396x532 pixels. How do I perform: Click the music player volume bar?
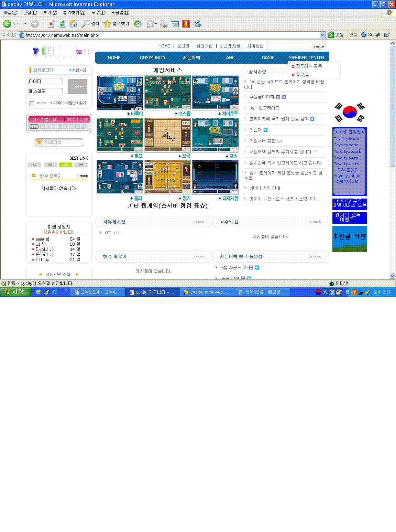[x=34, y=127]
